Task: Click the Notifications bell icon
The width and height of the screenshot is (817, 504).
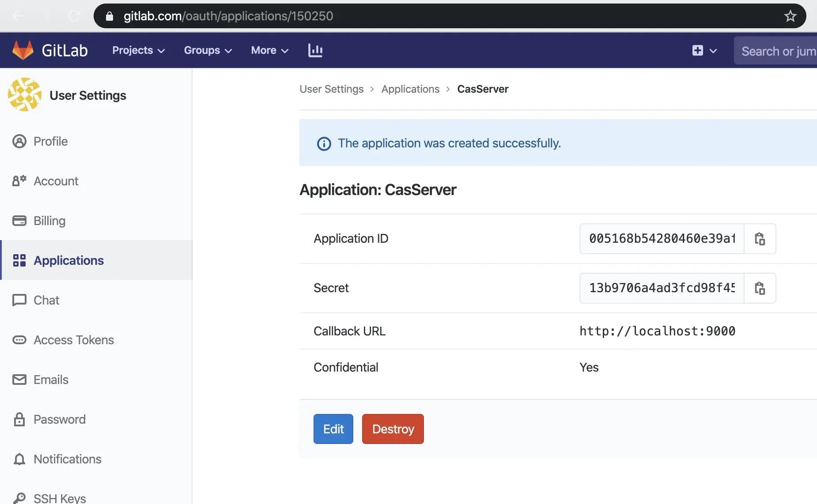Action: coord(19,459)
